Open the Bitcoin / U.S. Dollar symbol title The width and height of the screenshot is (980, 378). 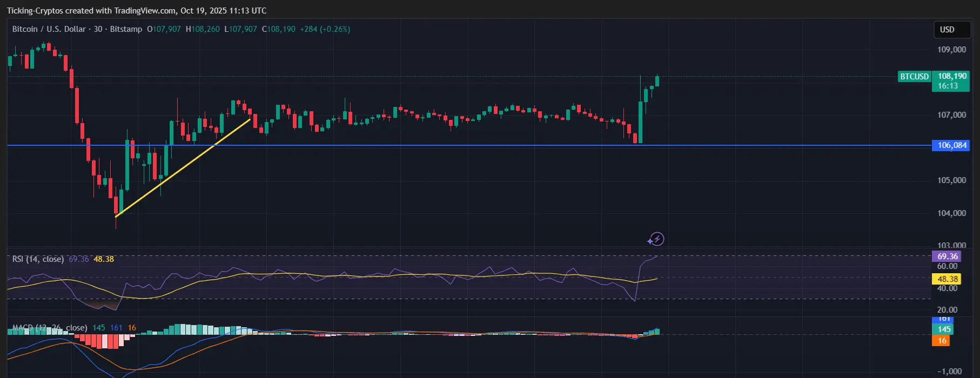pyautogui.click(x=49, y=29)
